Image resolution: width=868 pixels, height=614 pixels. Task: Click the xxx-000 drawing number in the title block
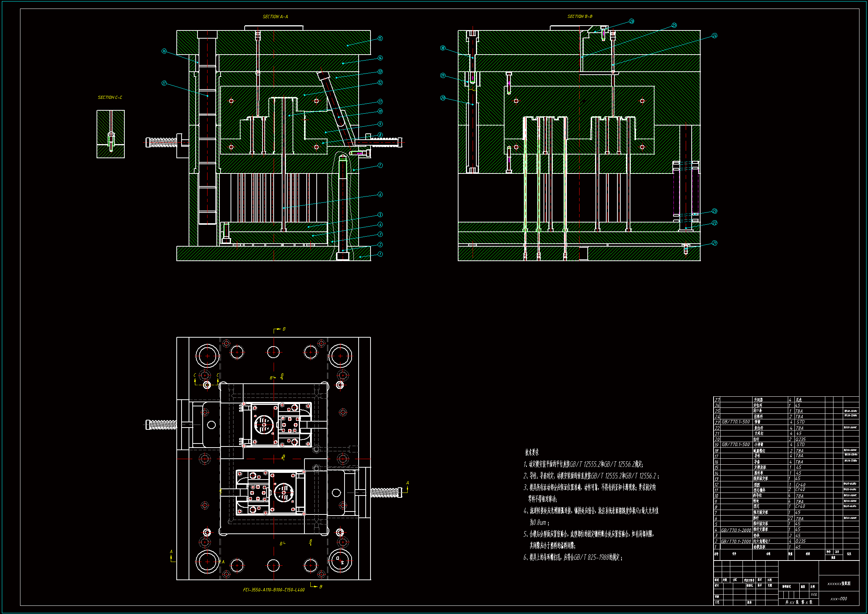tap(839, 599)
